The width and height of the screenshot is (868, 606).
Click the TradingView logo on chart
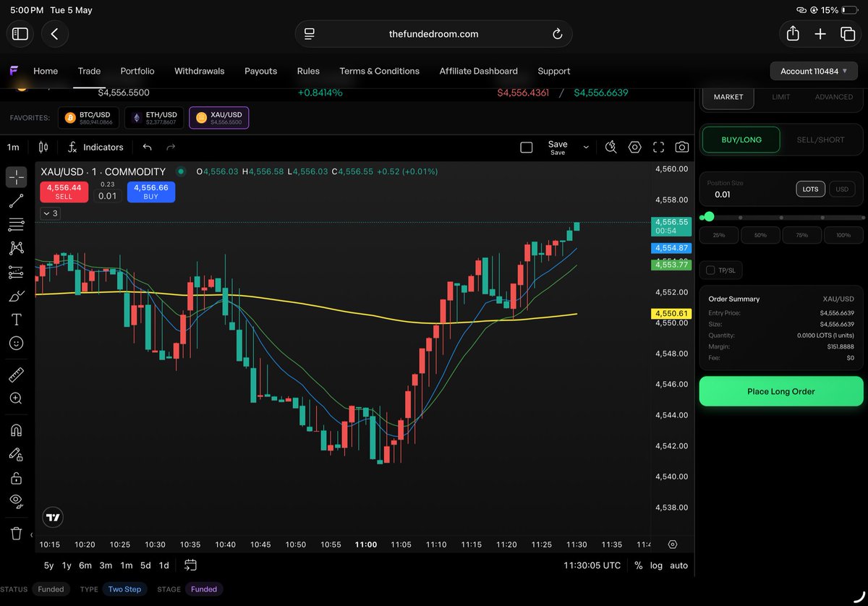(x=53, y=517)
